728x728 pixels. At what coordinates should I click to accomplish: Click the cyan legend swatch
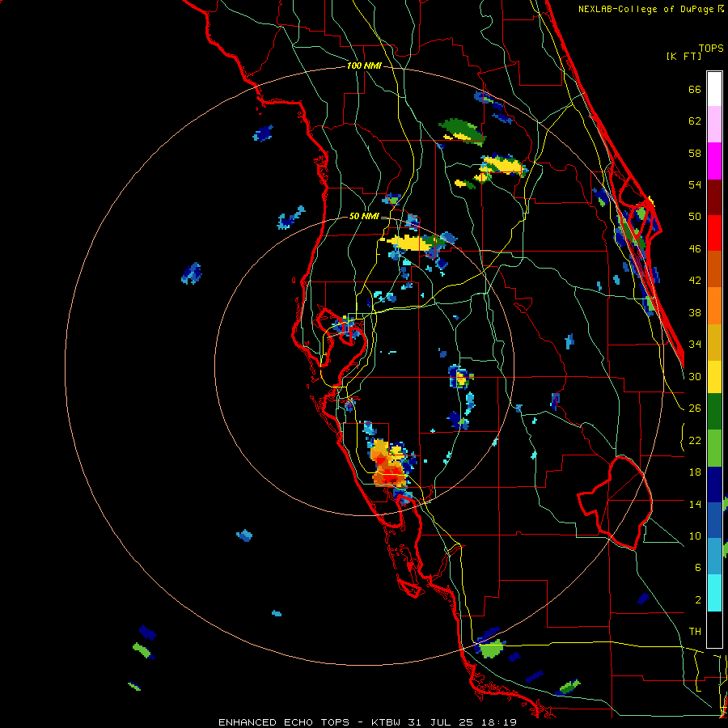pyautogui.click(x=714, y=593)
